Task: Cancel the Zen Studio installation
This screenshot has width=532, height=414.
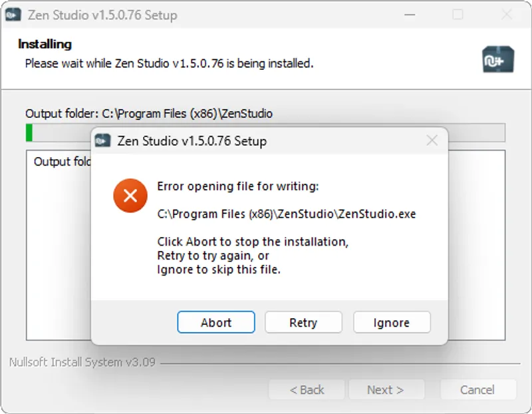Action: [477, 389]
